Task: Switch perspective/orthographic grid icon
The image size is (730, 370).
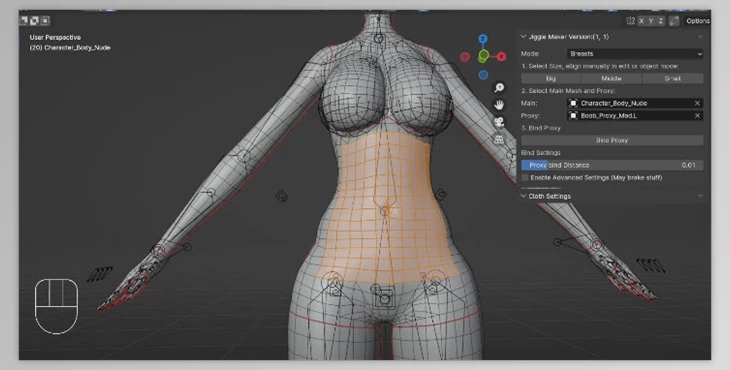Action: coord(499,139)
